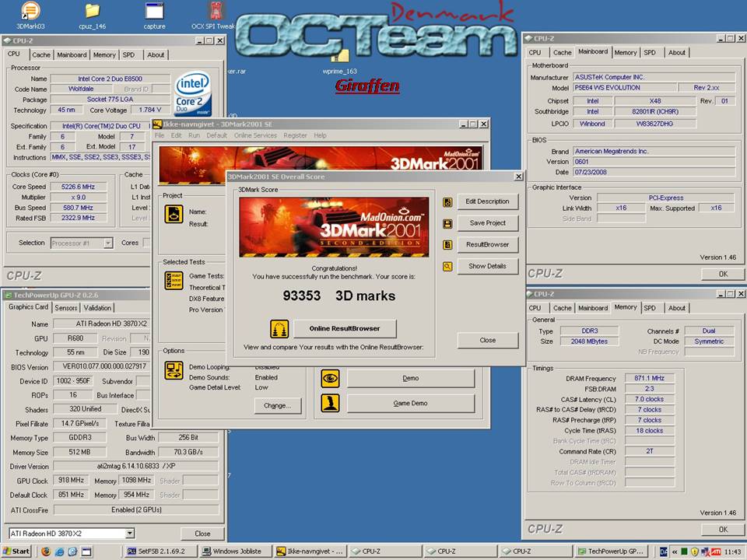The width and height of the screenshot is (747, 560).
Task: Click the Show Details button
Action: [487, 266]
